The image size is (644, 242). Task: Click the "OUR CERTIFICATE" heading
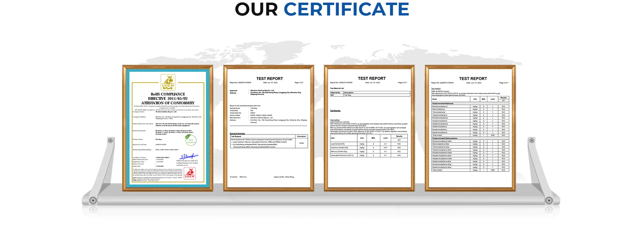(322, 9)
